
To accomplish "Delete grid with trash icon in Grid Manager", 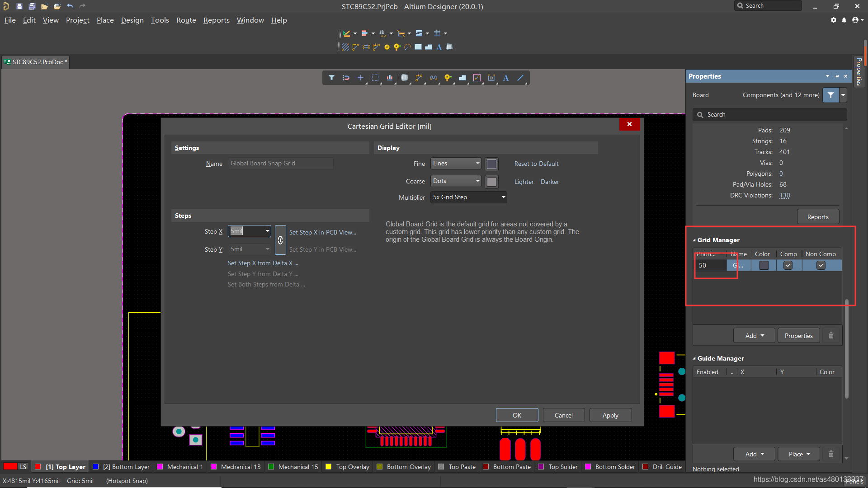I will (x=831, y=335).
